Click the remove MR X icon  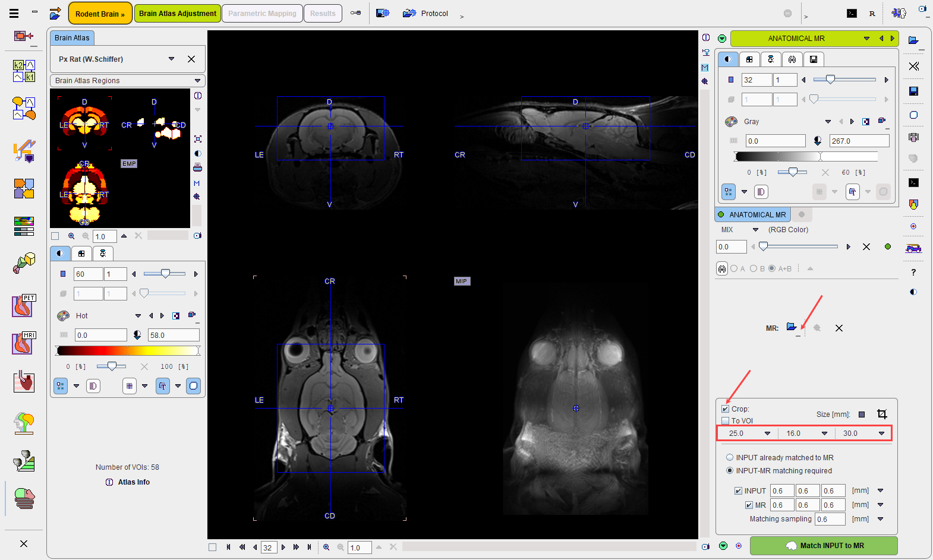(839, 328)
